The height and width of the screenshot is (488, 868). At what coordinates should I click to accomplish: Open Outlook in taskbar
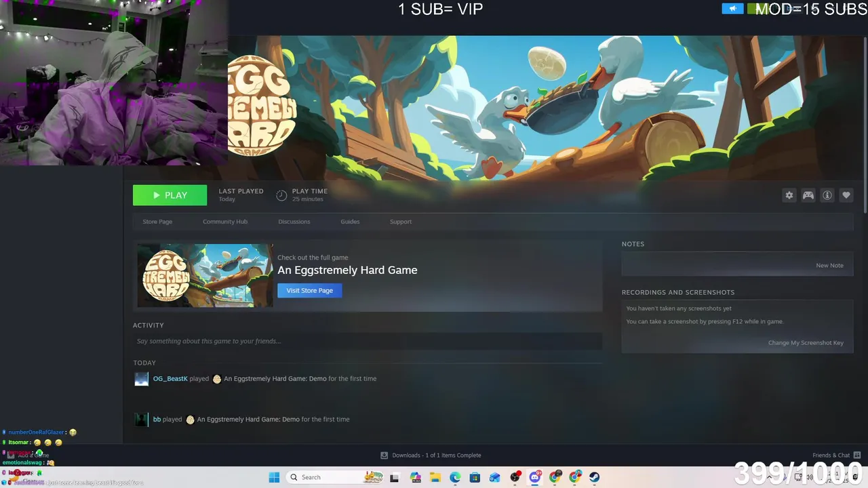(495, 477)
